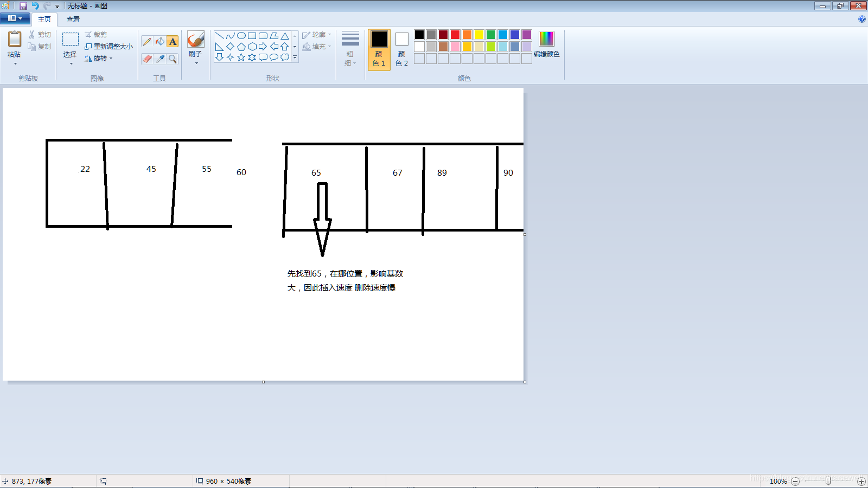
Task: Click the Copy (复制) button
Action: [x=40, y=47]
